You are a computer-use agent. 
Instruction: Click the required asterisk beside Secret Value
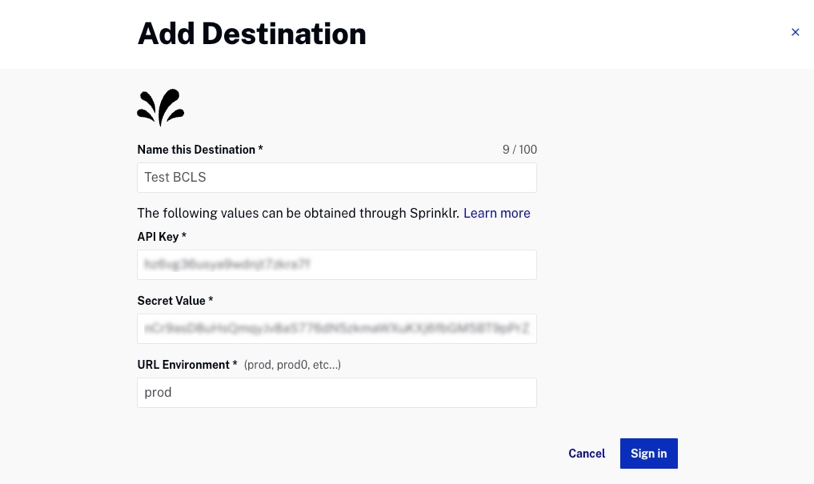click(211, 300)
